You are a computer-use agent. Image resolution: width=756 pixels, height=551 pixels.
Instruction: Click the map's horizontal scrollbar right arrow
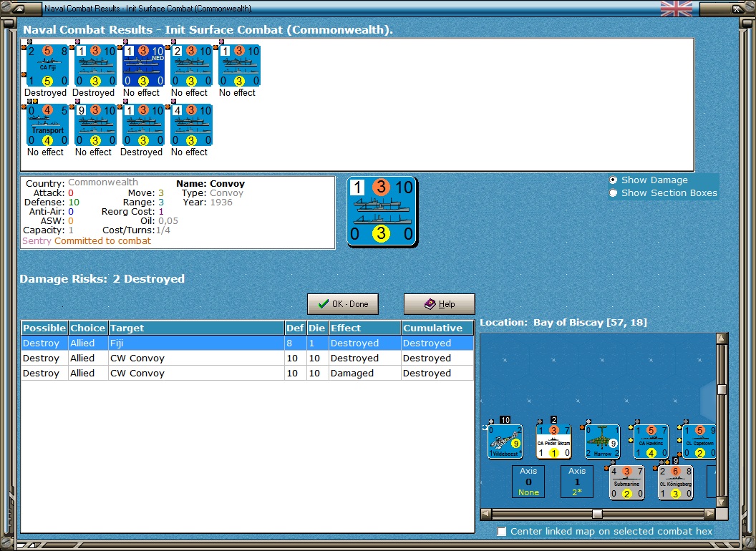[x=709, y=514]
